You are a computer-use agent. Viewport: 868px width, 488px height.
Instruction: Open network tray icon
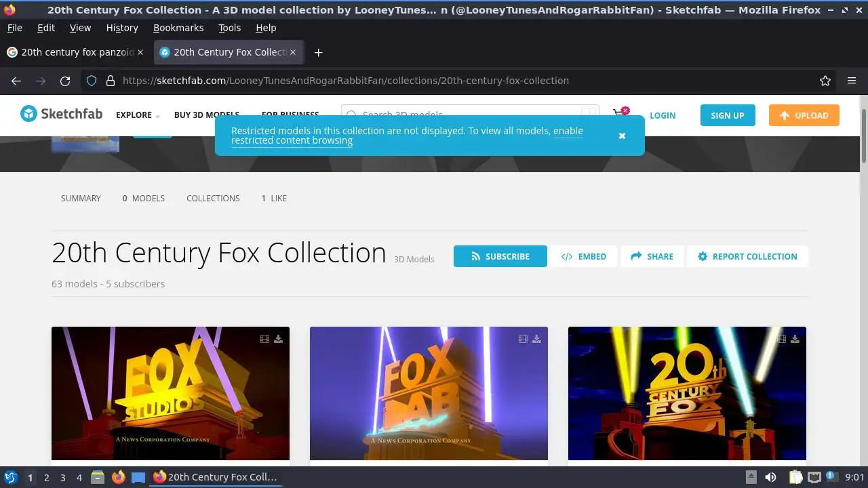814,477
